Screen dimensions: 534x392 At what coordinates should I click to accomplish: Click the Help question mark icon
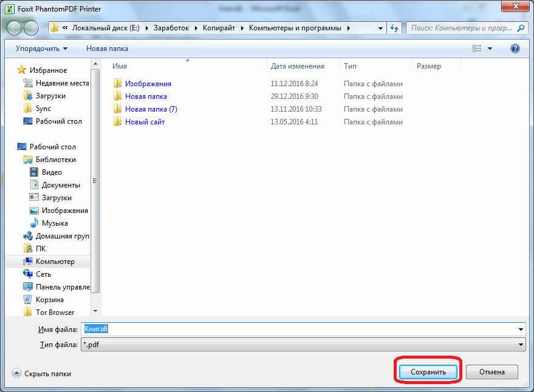[515, 49]
